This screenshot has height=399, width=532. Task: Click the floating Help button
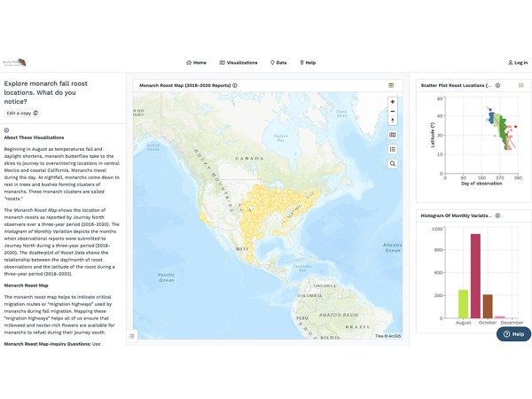[x=513, y=334]
